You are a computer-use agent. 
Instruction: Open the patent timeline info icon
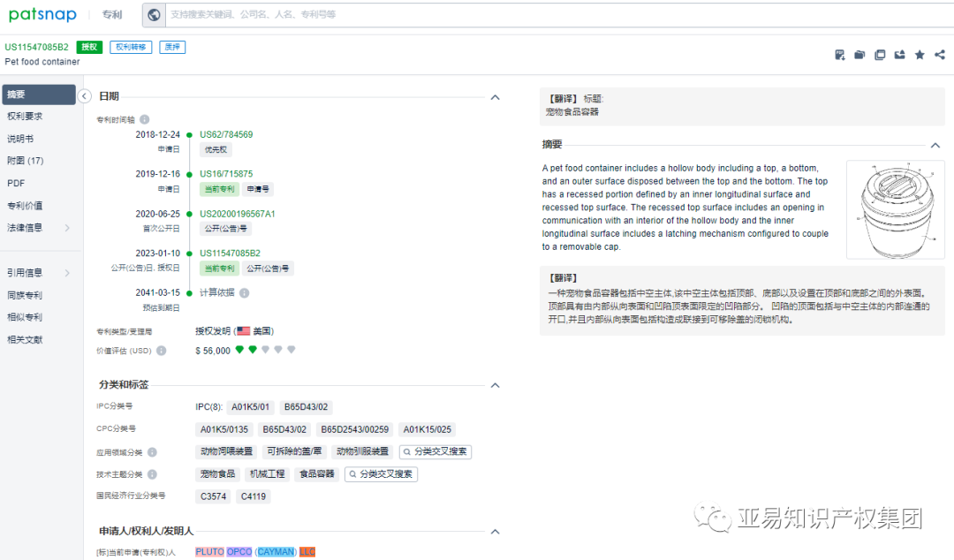click(144, 119)
